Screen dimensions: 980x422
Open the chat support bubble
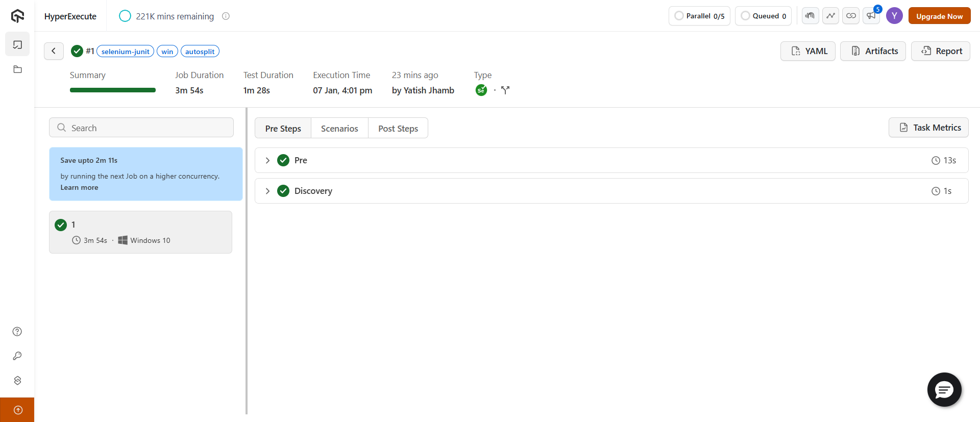tap(944, 390)
